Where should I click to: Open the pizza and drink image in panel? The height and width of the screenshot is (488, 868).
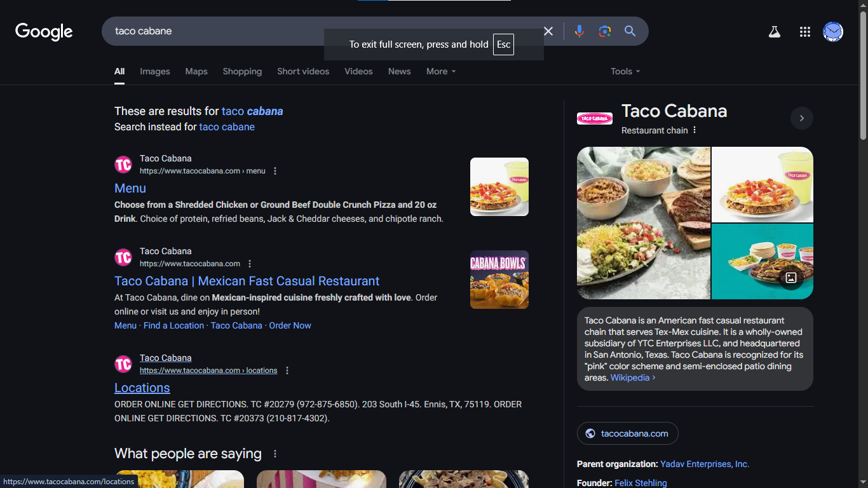point(763,185)
